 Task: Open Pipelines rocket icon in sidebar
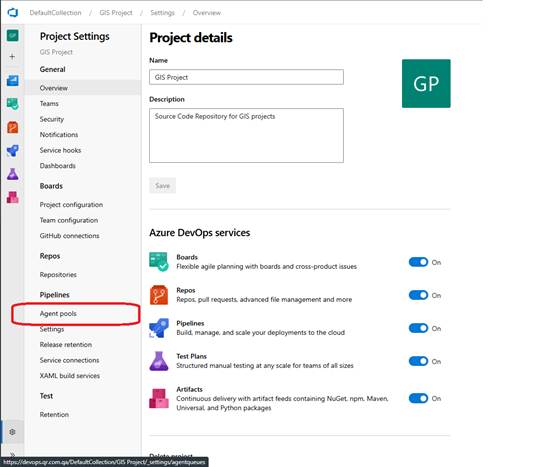point(12,151)
